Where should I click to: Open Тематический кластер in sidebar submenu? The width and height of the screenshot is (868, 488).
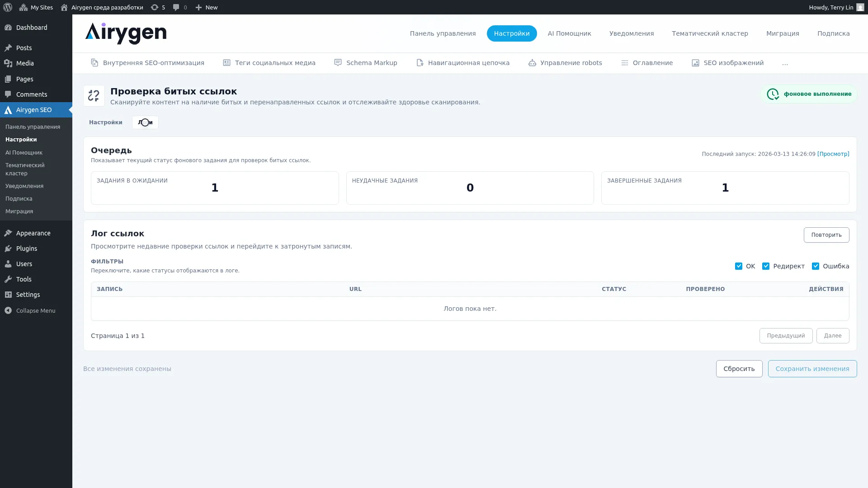point(25,169)
